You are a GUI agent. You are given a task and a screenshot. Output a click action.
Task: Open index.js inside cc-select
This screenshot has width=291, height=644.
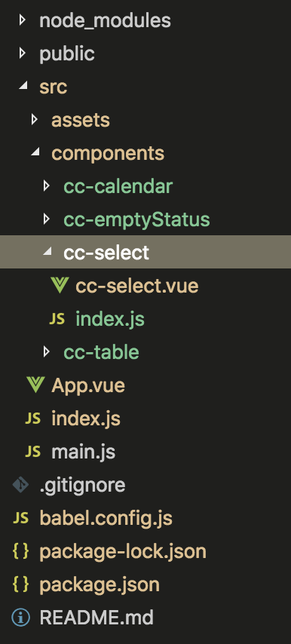click(x=110, y=319)
